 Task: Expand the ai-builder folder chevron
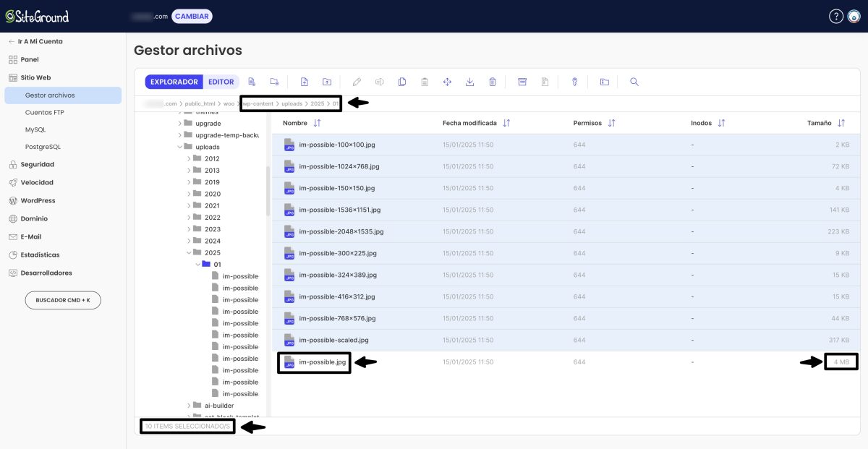point(189,406)
